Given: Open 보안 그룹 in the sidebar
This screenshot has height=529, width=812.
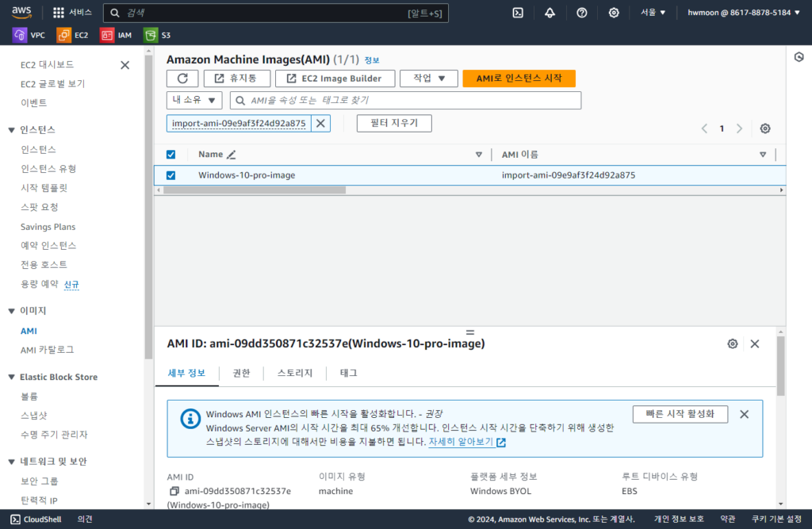Looking at the screenshot, I should 40,481.
